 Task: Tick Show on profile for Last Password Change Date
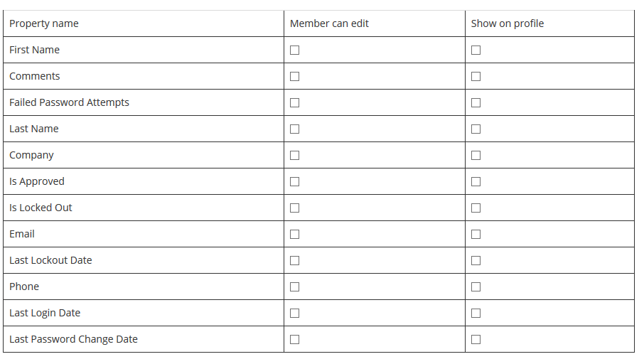pos(476,339)
